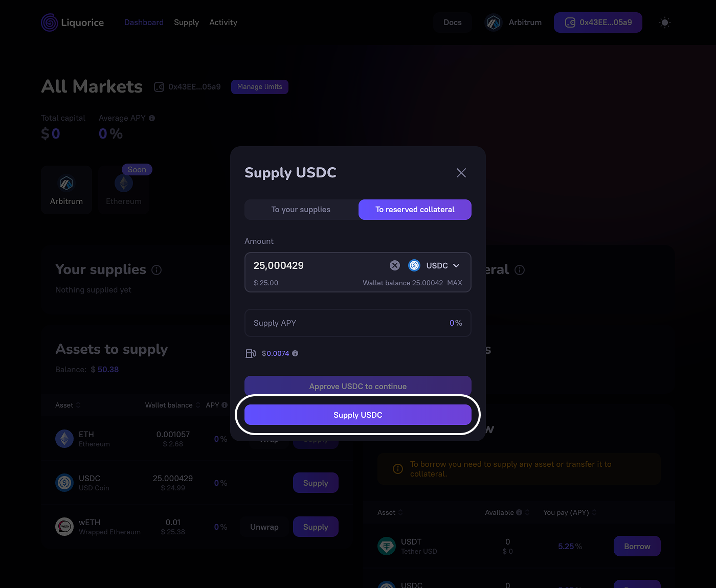The height and width of the screenshot is (588, 716).
Task: Click the Your supplies info icon
Action: point(156,270)
